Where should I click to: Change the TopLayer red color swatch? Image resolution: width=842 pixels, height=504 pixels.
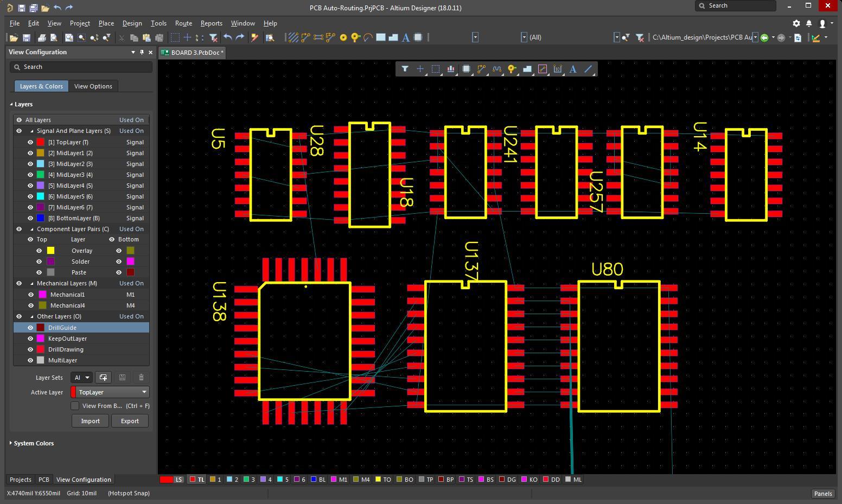click(x=40, y=142)
